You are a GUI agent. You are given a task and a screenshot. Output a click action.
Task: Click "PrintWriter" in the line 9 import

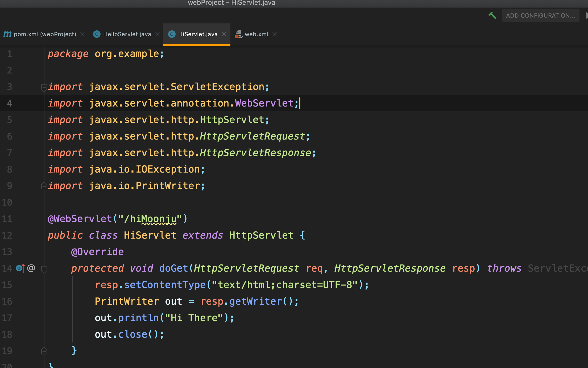[168, 186]
